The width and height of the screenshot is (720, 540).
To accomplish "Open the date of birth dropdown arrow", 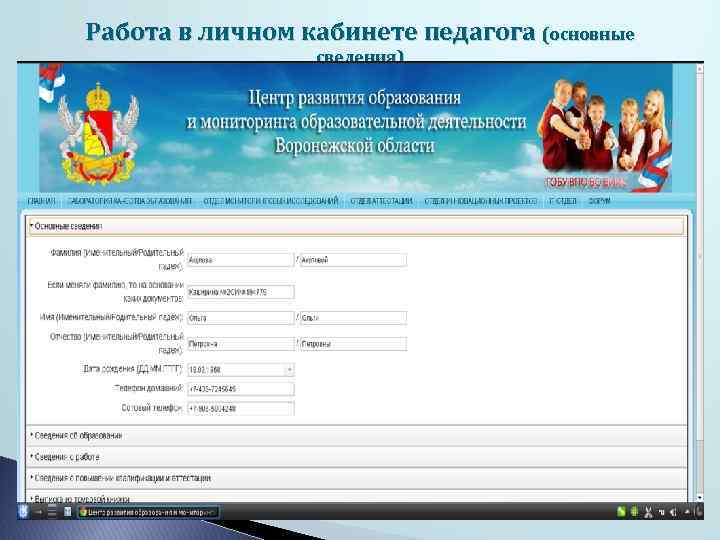I will pos(289,370).
